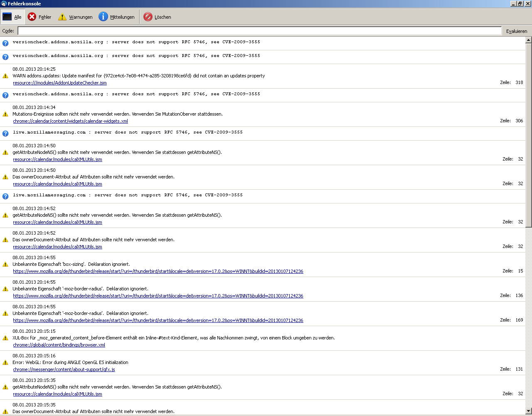Show all messages with Alle icon

[x=7, y=17]
